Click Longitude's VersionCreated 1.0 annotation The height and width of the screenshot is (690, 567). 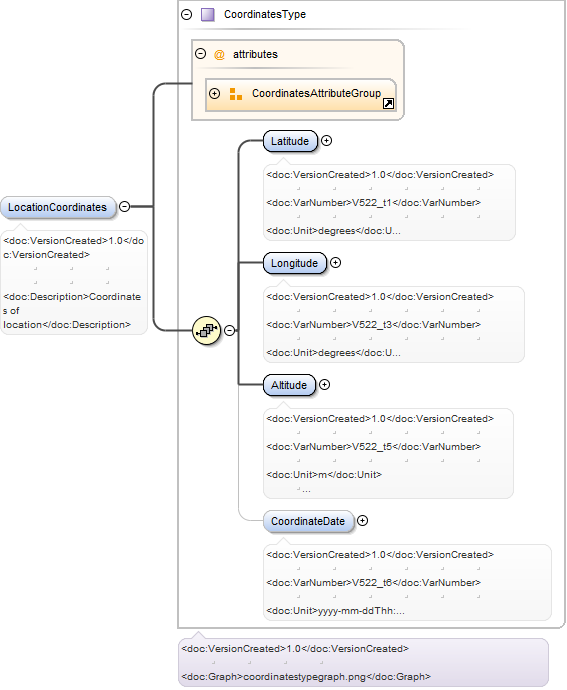point(380,297)
